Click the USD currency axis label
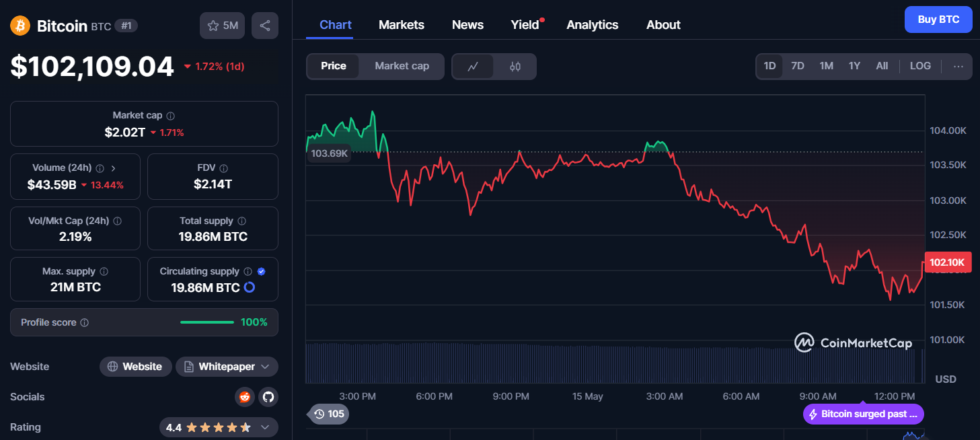This screenshot has height=440, width=980. pos(946,379)
